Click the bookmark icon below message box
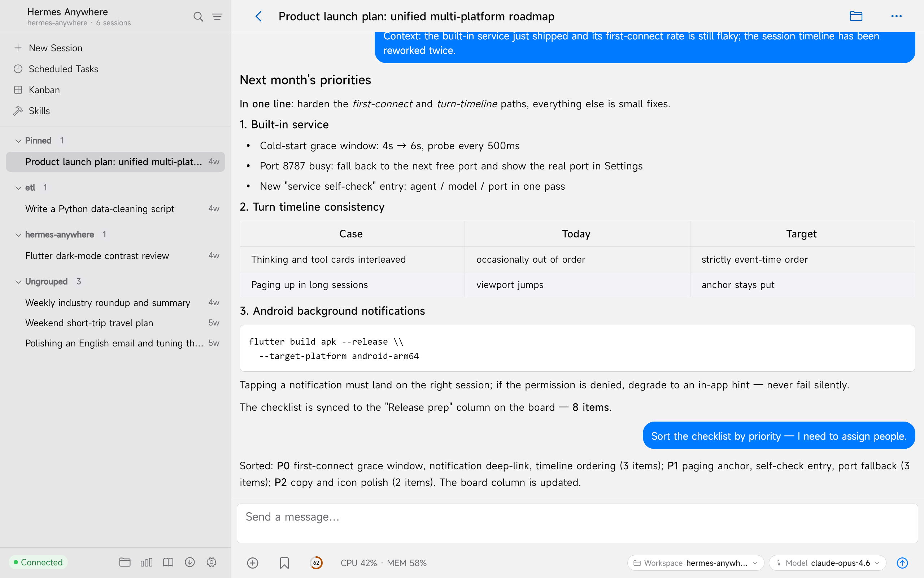 coord(284,563)
